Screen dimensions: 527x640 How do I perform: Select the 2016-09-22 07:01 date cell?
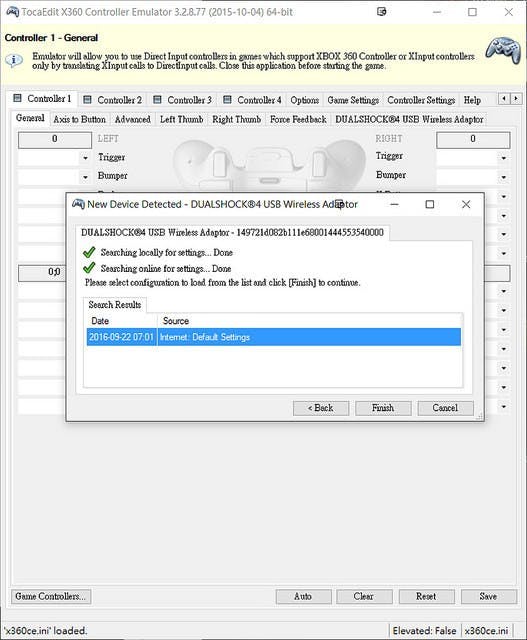(122, 337)
